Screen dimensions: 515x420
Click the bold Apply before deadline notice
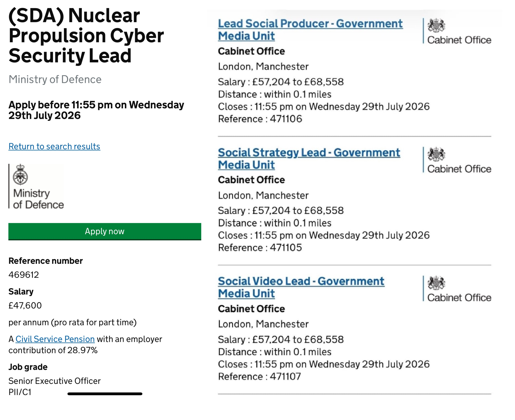(x=96, y=110)
